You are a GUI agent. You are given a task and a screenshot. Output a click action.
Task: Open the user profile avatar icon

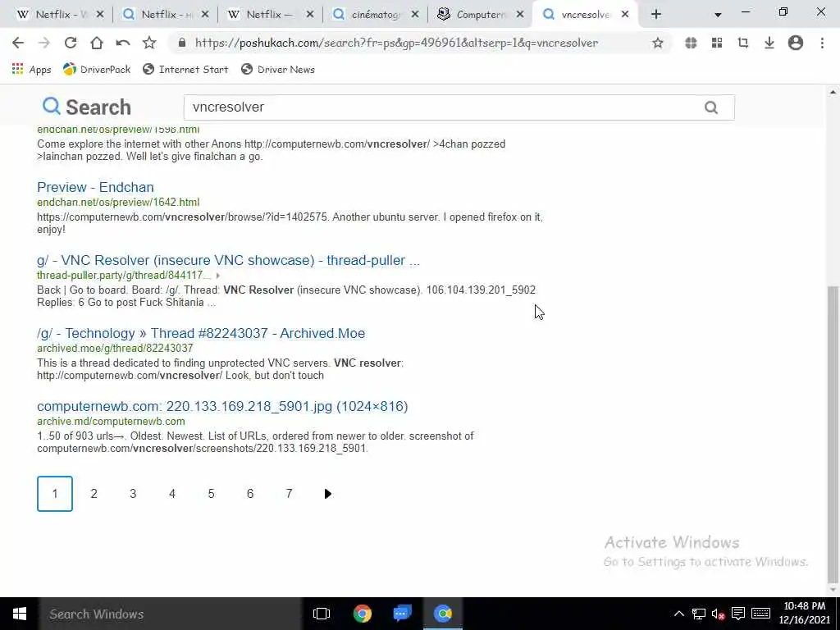(796, 43)
